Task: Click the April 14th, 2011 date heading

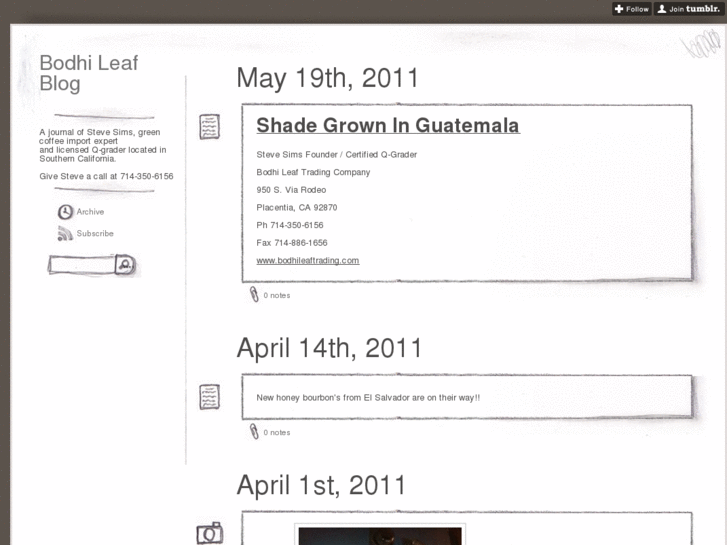Action: 330,348
